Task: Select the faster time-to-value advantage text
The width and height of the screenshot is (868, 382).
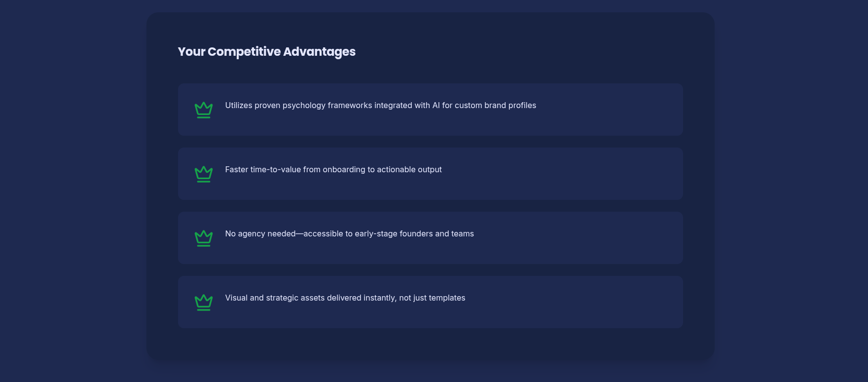Action: (333, 169)
